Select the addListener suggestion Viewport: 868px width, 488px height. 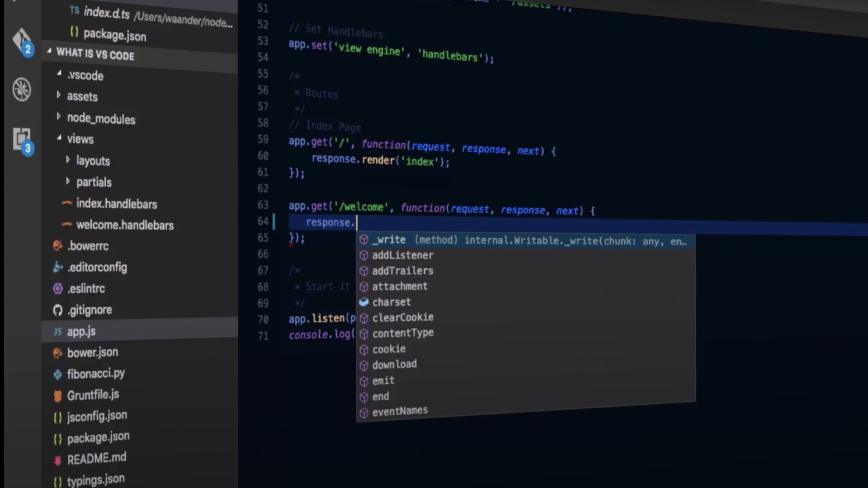[x=402, y=255]
